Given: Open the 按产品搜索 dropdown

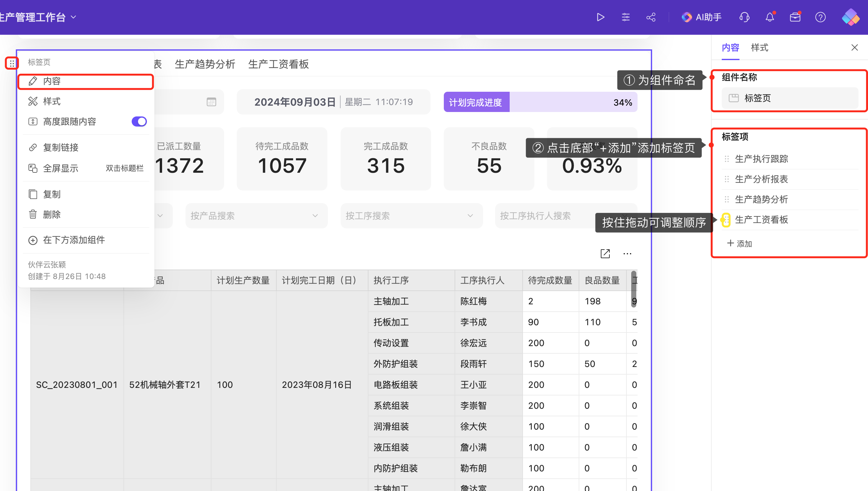Looking at the screenshot, I should [256, 216].
